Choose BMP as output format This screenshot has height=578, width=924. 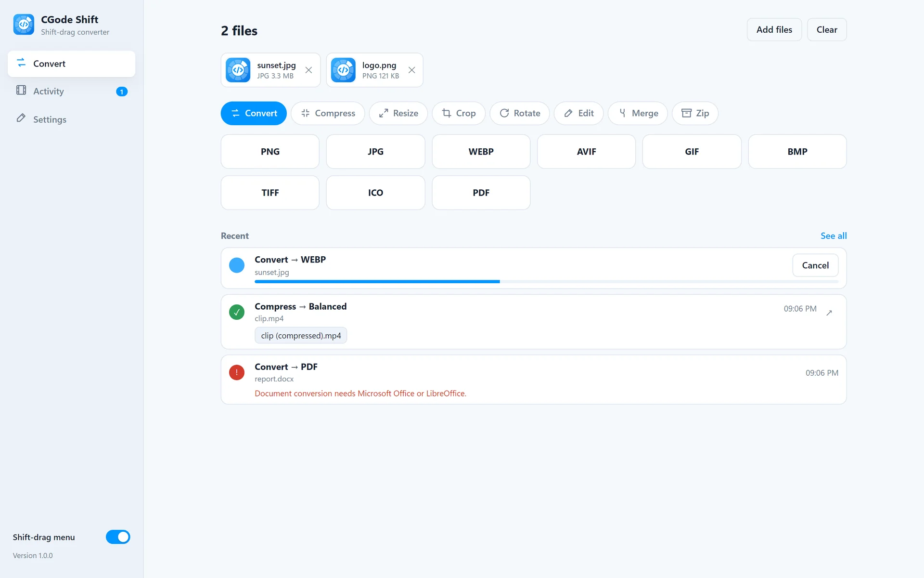point(797,151)
